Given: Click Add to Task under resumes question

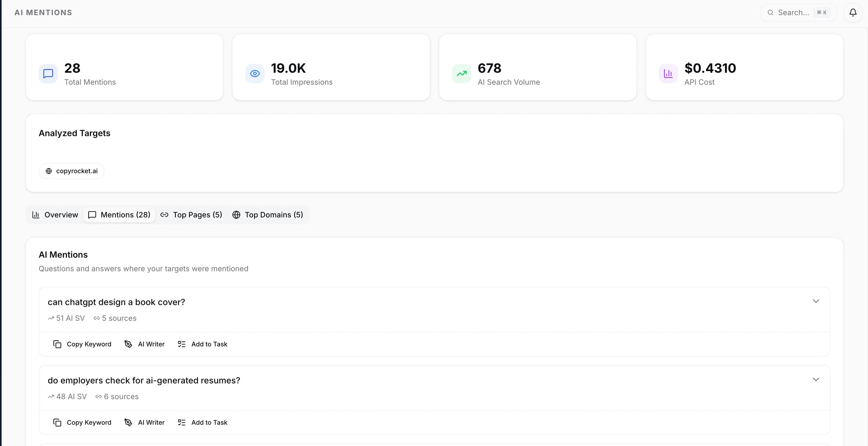Looking at the screenshot, I should pyautogui.click(x=209, y=422).
